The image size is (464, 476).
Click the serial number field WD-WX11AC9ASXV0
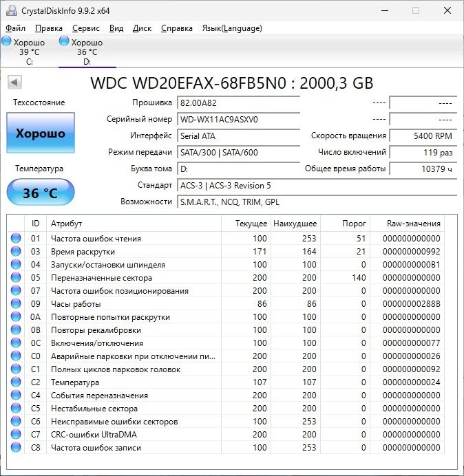pyautogui.click(x=238, y=119)
